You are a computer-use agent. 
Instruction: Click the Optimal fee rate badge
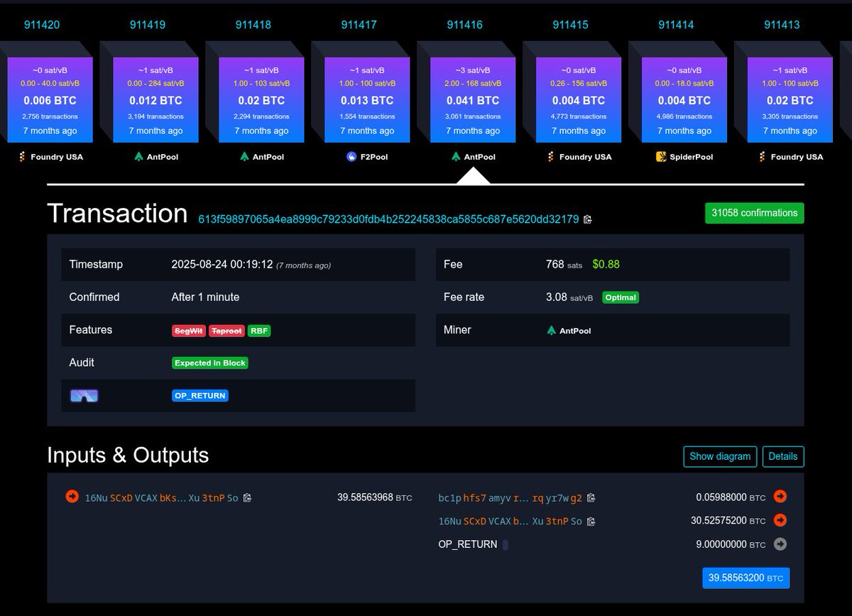621,297
